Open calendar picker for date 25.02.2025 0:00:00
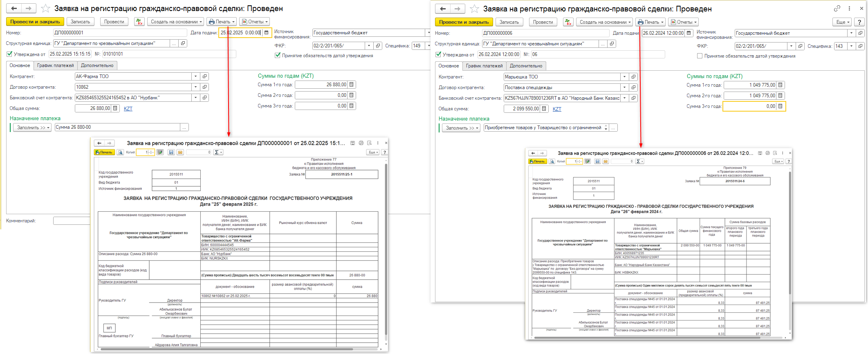This screenshot has height=354, width=868. [267, 33]
